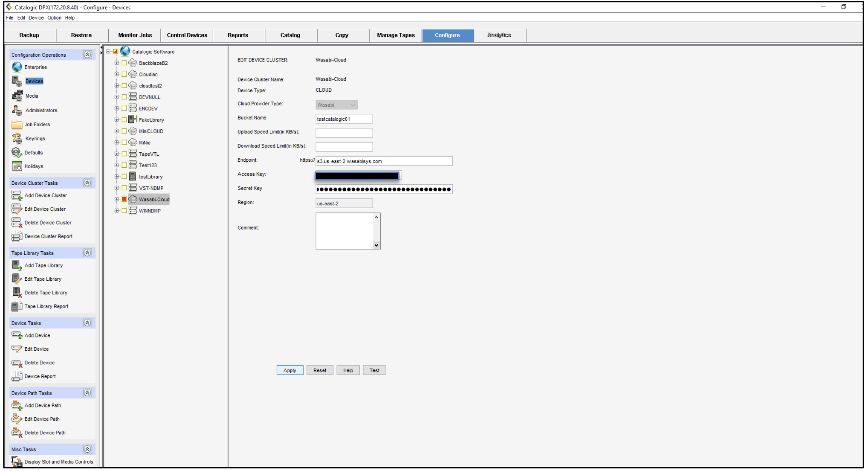Check the MiniCLOUD cluster checkbox
The width and height of the screenshot is (868, 471).
[x=124, y=131]
